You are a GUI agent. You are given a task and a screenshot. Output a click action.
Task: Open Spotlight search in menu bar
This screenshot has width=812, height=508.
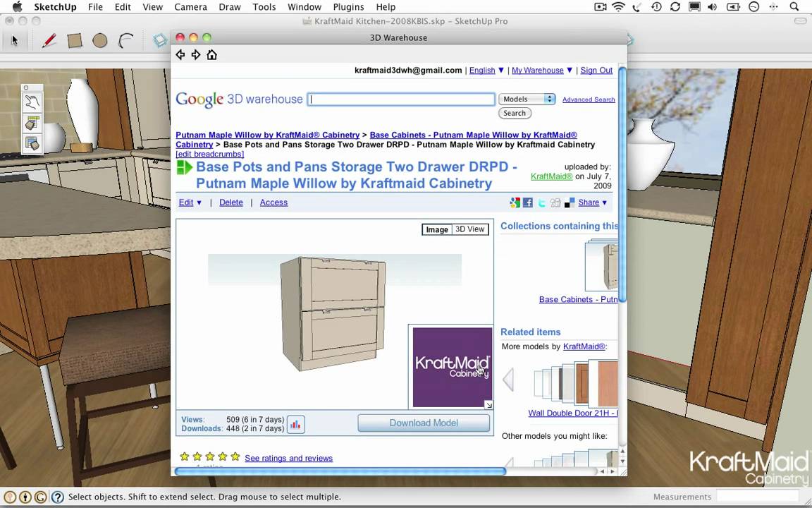(x=794, y=7)
